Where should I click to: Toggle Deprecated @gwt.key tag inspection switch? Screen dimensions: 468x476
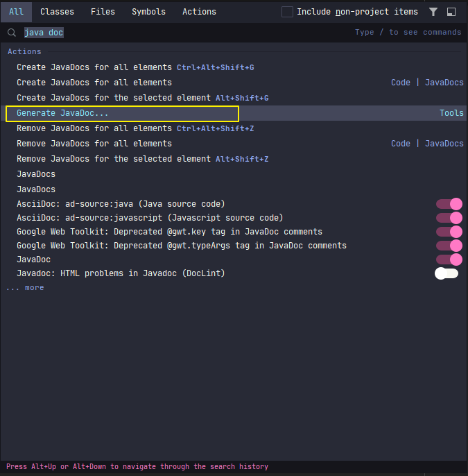[449, 232]
